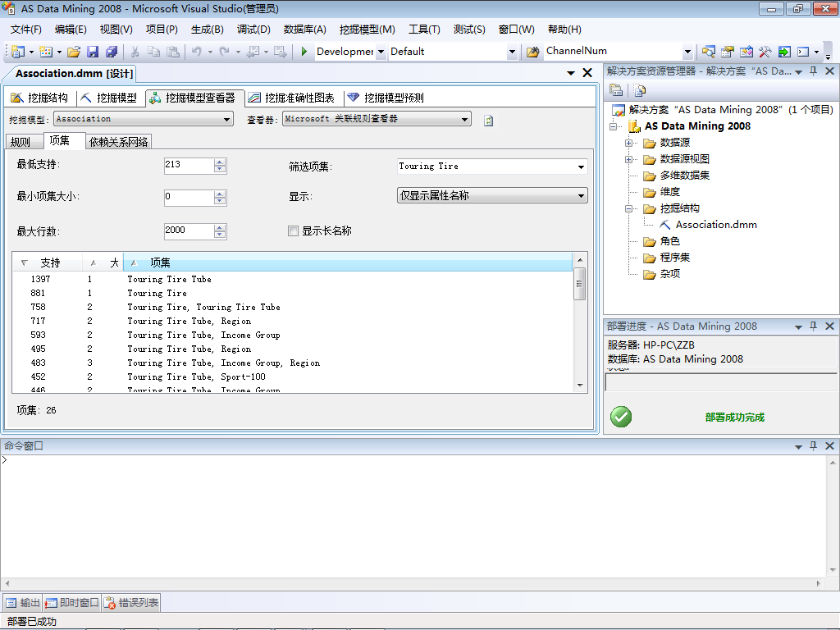Increase the 最低支持 value with up arrow
Image resolution: width=840 pixels, height=630 pixels.
pyautogui.click(x=220, y=162)
